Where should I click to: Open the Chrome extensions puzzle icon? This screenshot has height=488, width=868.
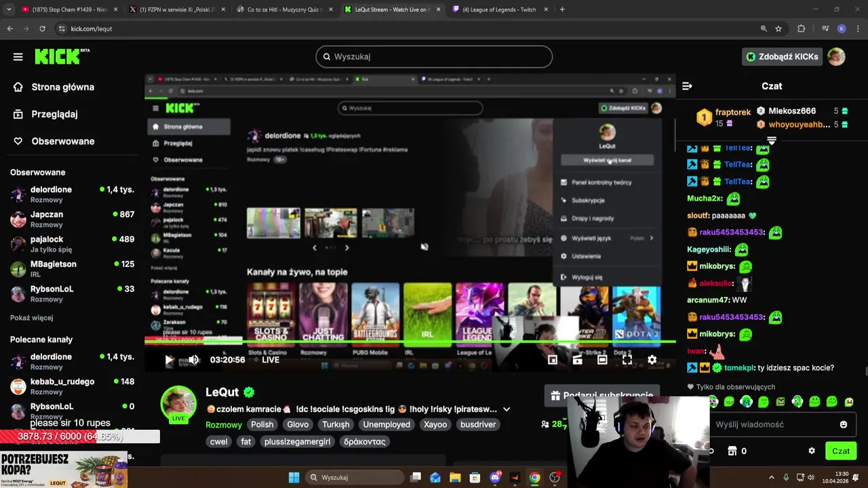click(801, 28)
